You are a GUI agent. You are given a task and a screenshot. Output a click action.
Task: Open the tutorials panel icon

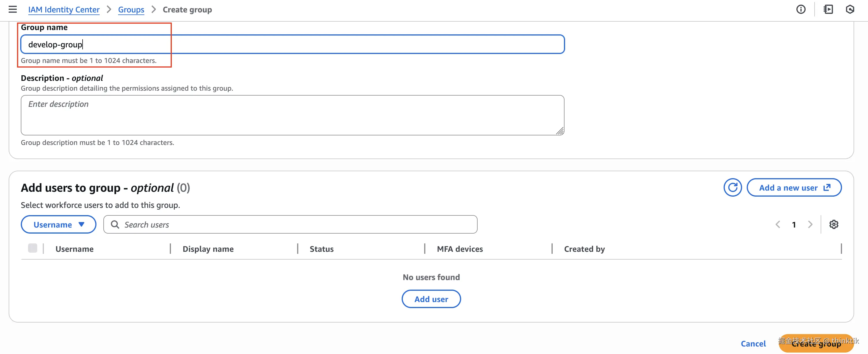coord(828,10)
